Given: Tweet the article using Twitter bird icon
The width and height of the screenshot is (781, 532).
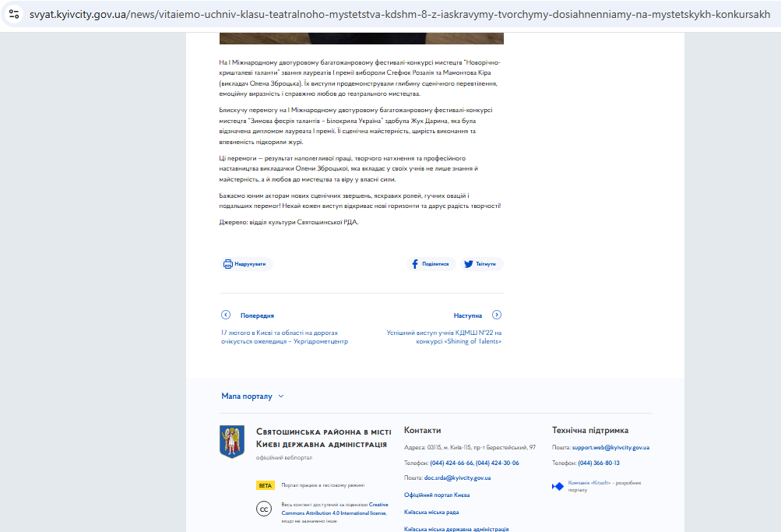Looking at the screenshot, I should tap(469, 264).
